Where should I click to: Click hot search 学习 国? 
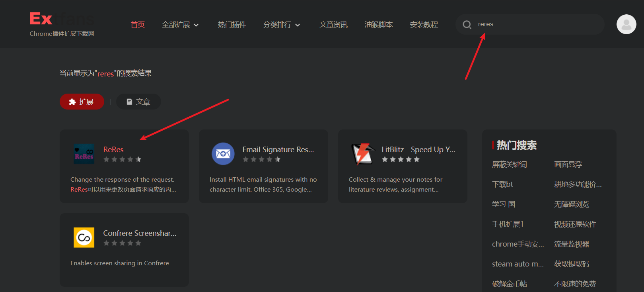click(x=504, y=204)
